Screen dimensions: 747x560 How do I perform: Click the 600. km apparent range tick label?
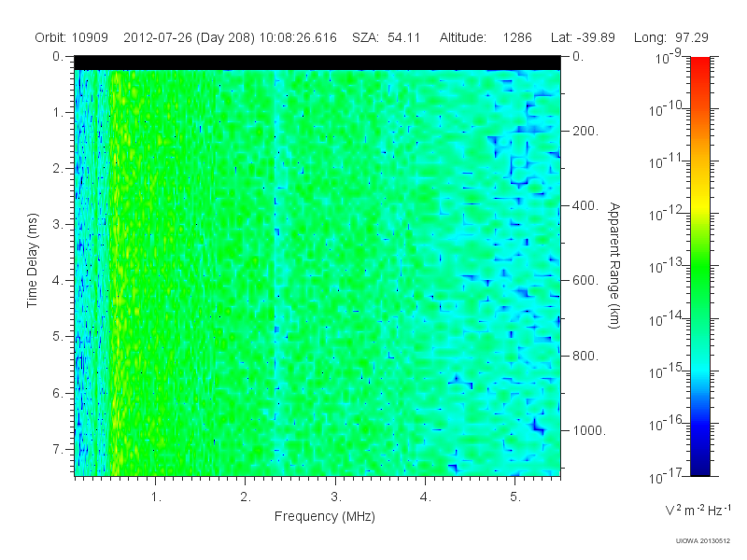click(x=585, y=280)
